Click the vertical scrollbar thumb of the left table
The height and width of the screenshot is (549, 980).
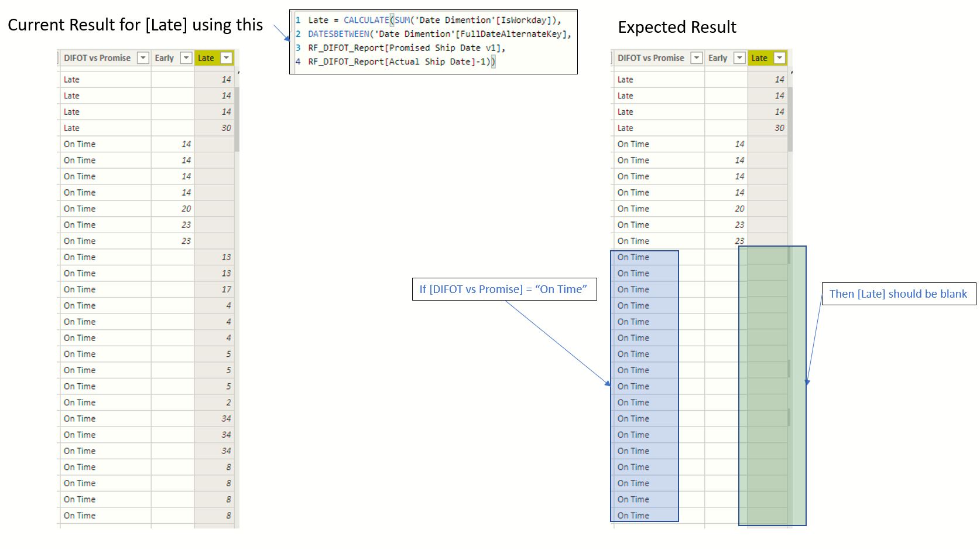[237, 118]
